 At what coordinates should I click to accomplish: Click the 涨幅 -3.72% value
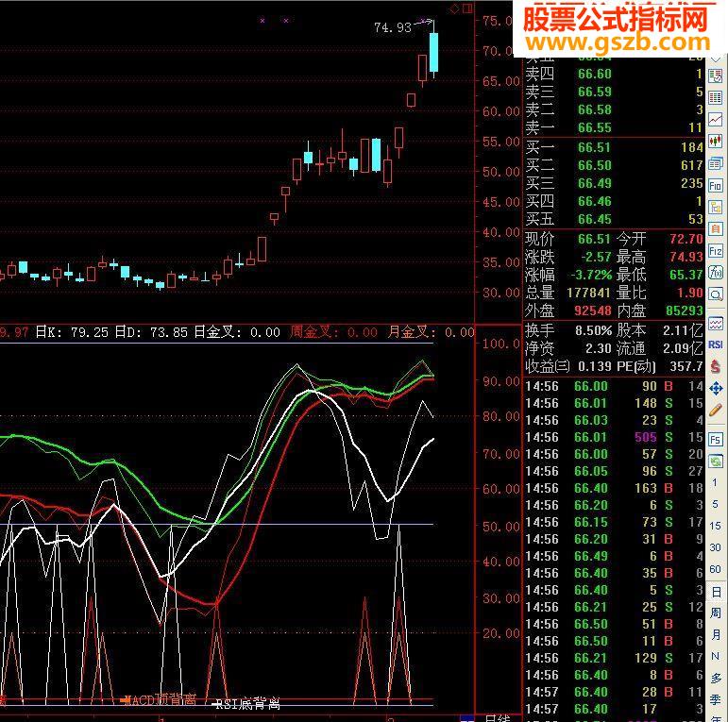(591, 275)
